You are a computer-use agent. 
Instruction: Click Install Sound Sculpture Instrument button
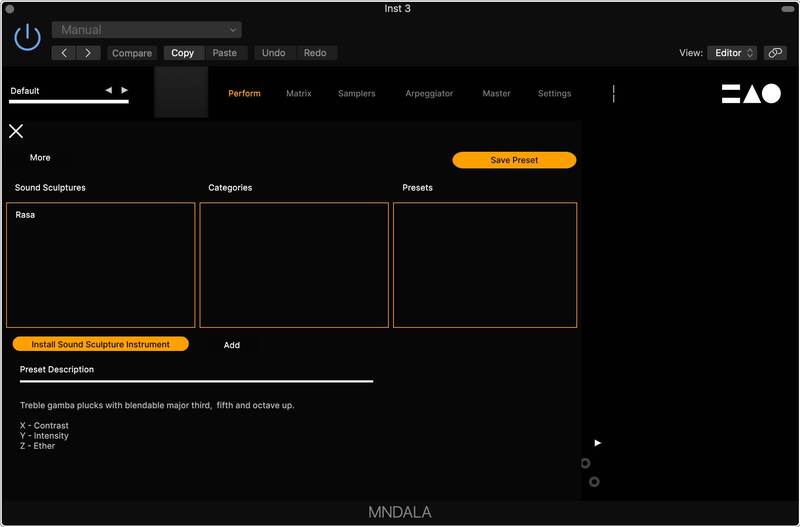(101, 344)
